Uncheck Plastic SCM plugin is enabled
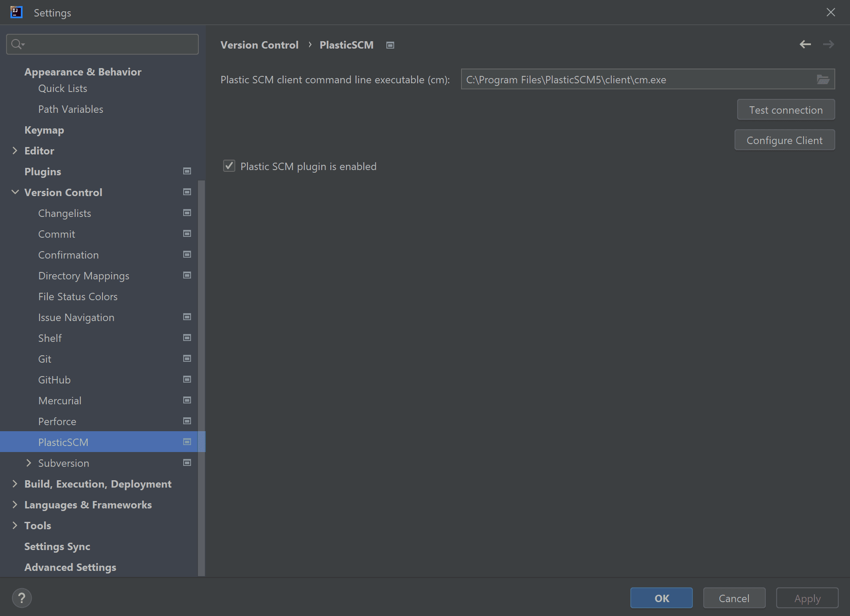 (229, 166)
